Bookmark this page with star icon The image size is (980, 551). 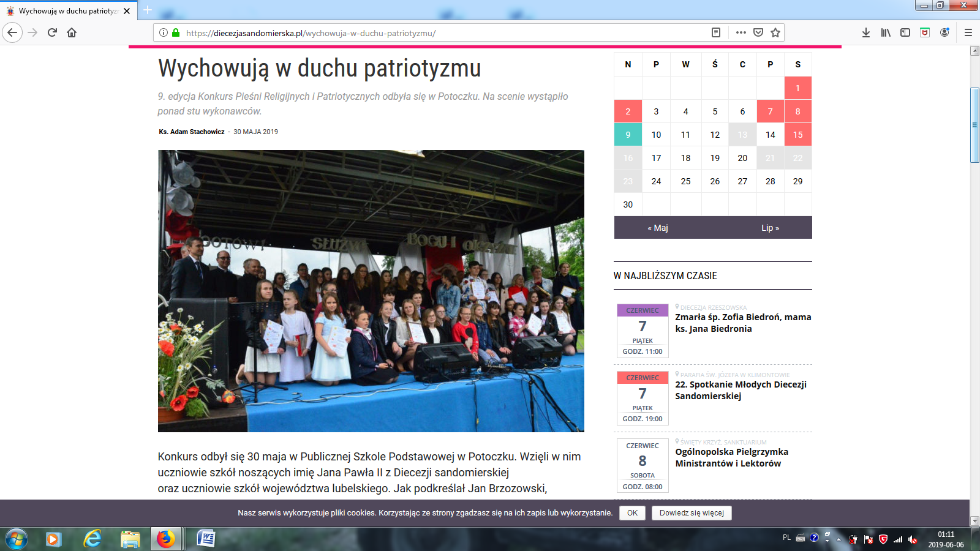click(x=775, y=32)
